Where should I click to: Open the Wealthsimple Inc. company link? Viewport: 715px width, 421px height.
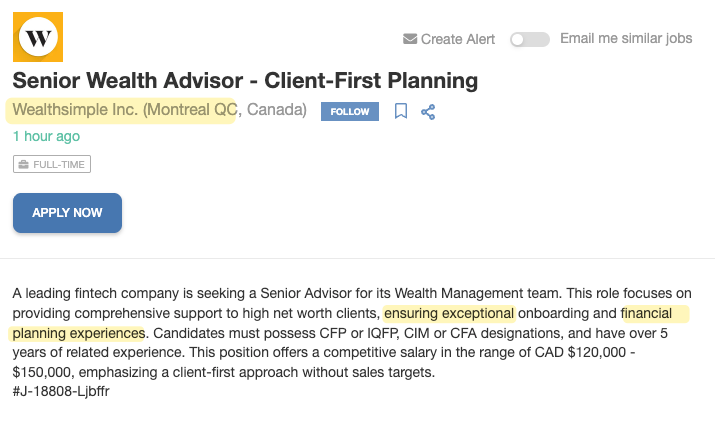click(74, 110)
